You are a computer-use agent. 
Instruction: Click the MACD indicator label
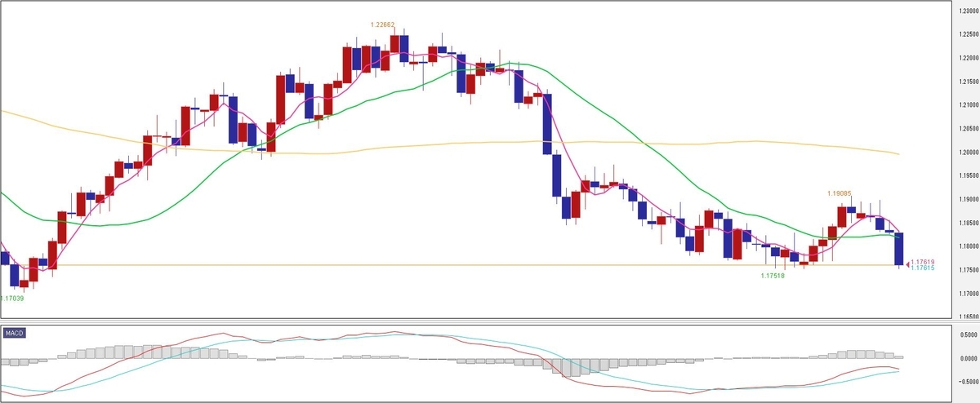(14, 334)
